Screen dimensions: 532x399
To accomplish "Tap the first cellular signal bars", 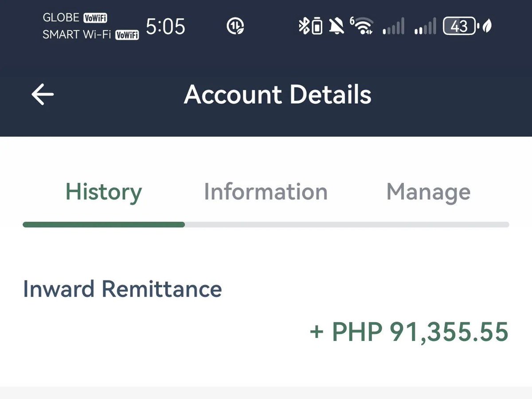I will coord(393,27).
